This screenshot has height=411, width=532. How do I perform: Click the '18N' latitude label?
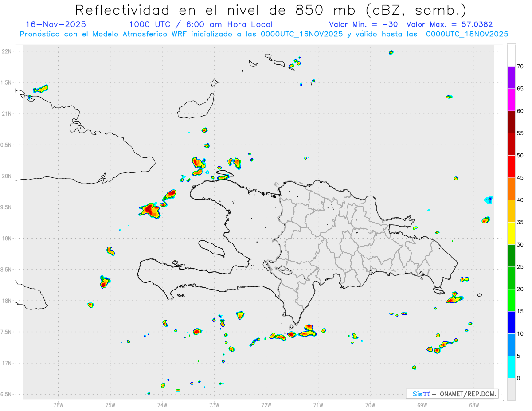(8, 301)
